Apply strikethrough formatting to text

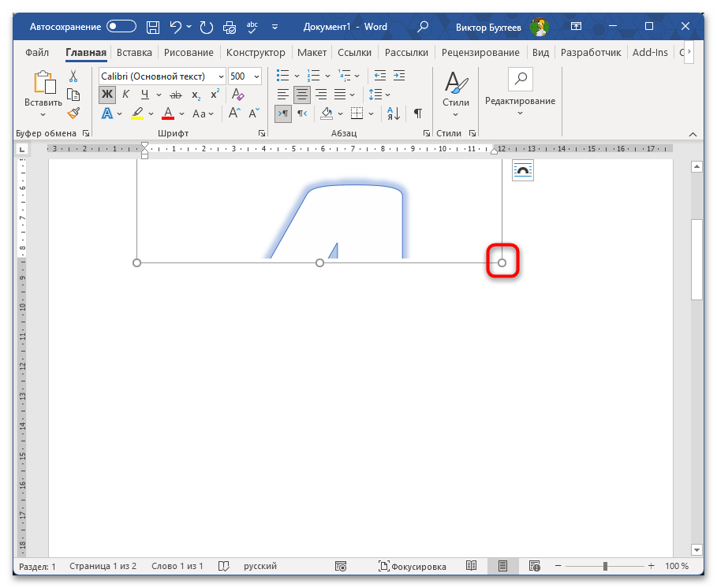[x=175, y=95]
